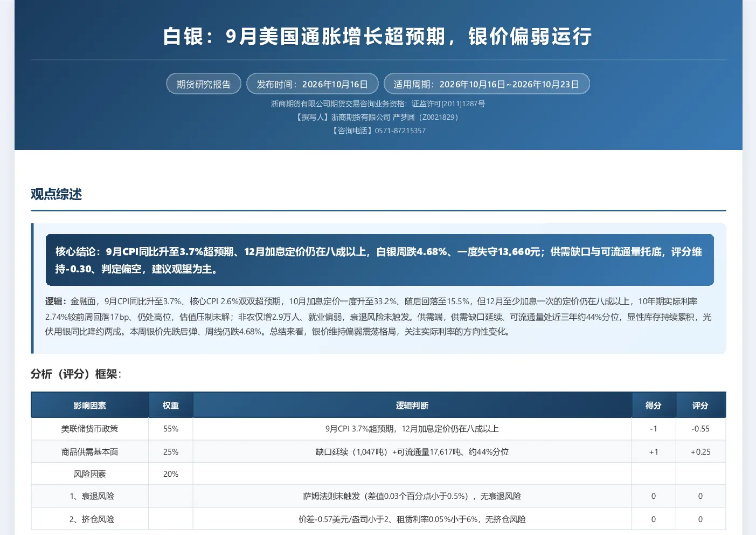Image resolution: width=756 pixels, height=535 pixels.
Task: Click the 得分 column header
Action: 654,406
